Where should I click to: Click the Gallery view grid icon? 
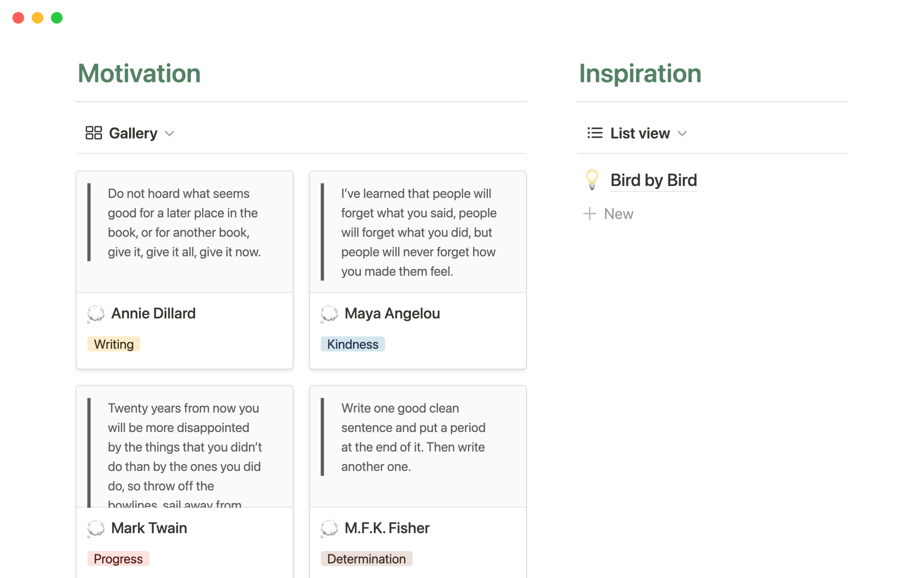point(93,133)
